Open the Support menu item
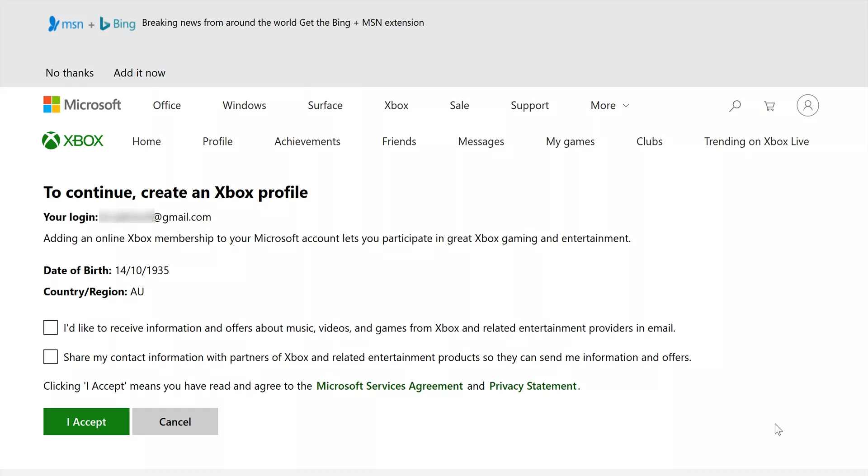The width and height of the screenshot is (868, 476). click(x=530, y=105)
